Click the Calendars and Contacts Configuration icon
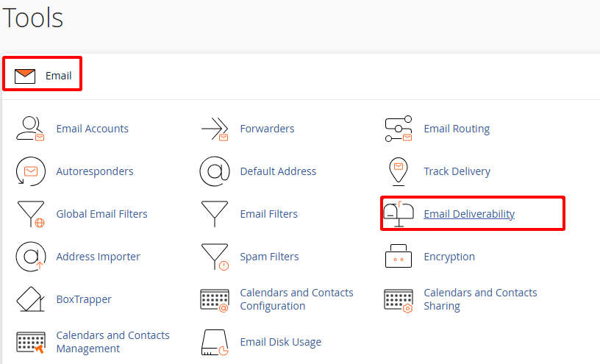600x364 pixels. pyautogui.click(x=215, y=301)
